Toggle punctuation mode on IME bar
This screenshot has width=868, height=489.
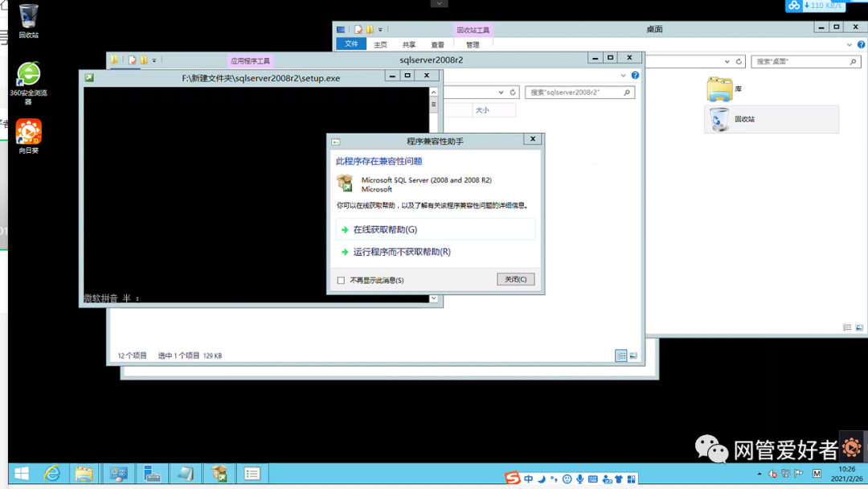pos(554,479)
